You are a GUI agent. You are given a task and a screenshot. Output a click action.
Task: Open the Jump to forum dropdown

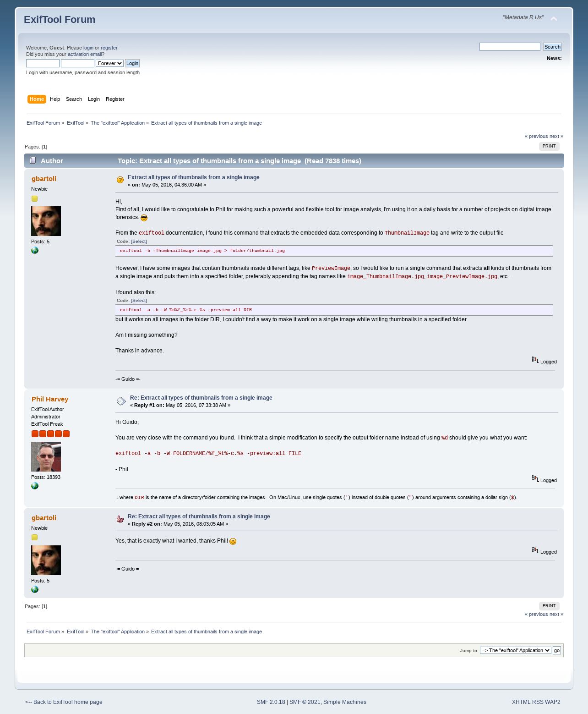pyautogui.click(x=516, y=650)
